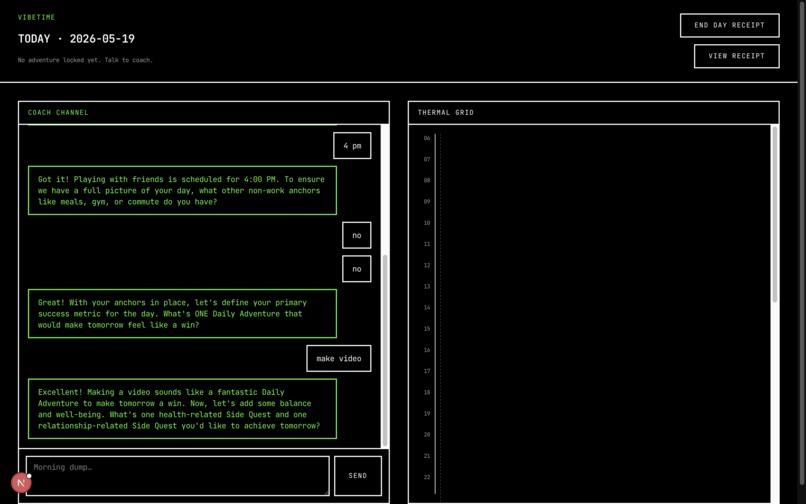Click the thermal grid scrollbar thumb
Viewport: 806px width, 504px height.
tap(775, 214)
